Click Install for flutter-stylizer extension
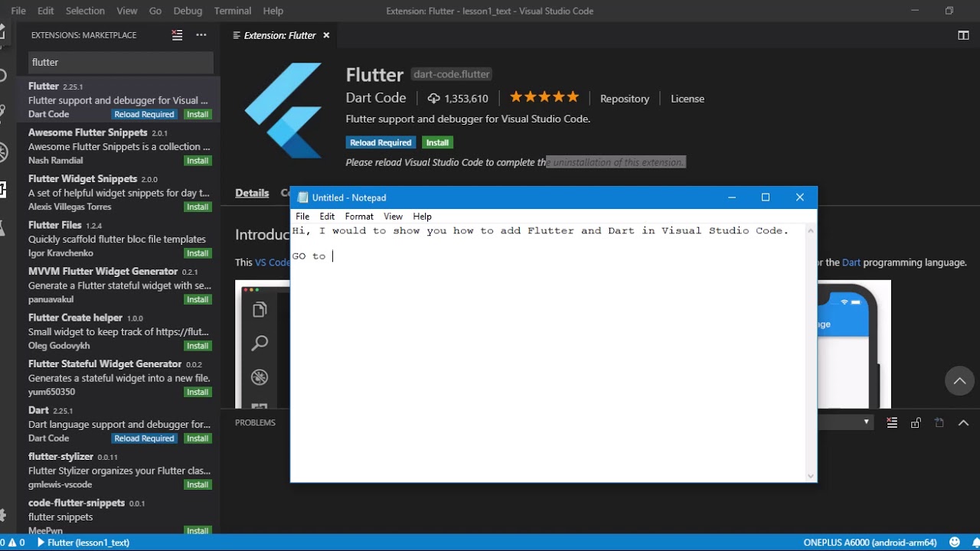 pos(198,484)
